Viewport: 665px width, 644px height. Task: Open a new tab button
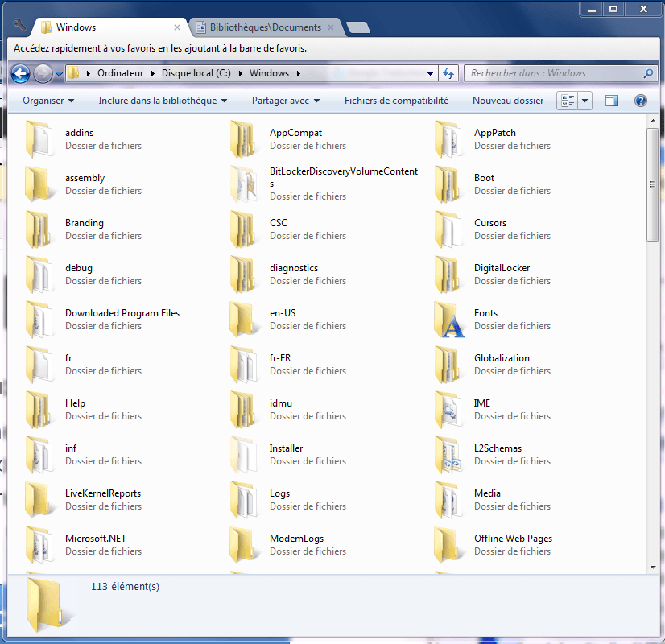(358, 27)
